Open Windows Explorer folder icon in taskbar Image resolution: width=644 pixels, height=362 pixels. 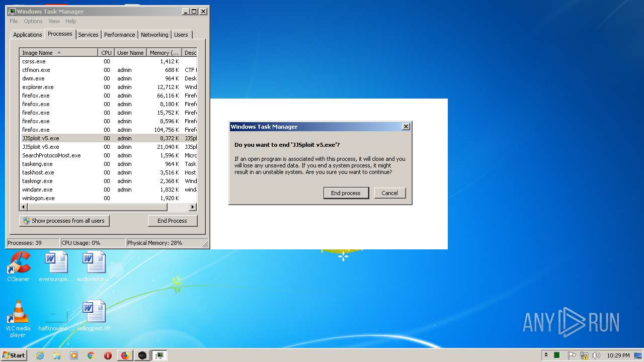(57, 355)
